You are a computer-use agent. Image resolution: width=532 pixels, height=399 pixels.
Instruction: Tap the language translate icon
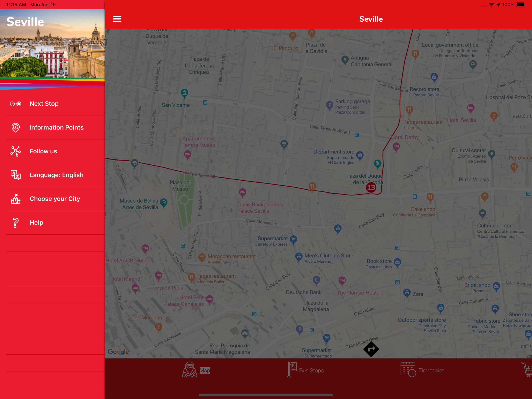[16, 175]
